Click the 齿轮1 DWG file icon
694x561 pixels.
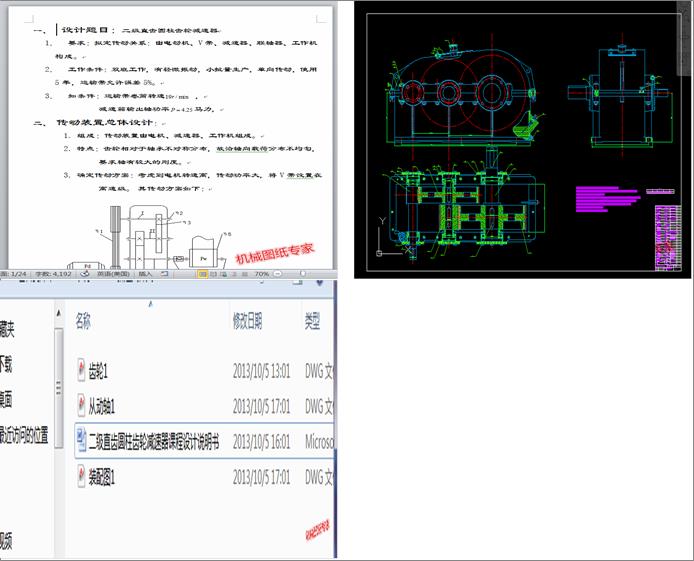[x=81, y=370]
